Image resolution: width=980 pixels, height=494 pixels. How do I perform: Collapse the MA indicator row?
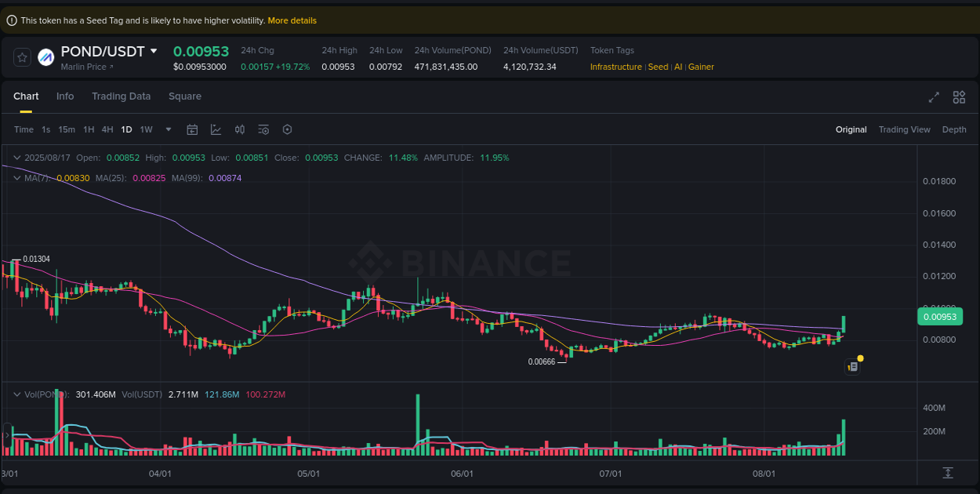16,178
